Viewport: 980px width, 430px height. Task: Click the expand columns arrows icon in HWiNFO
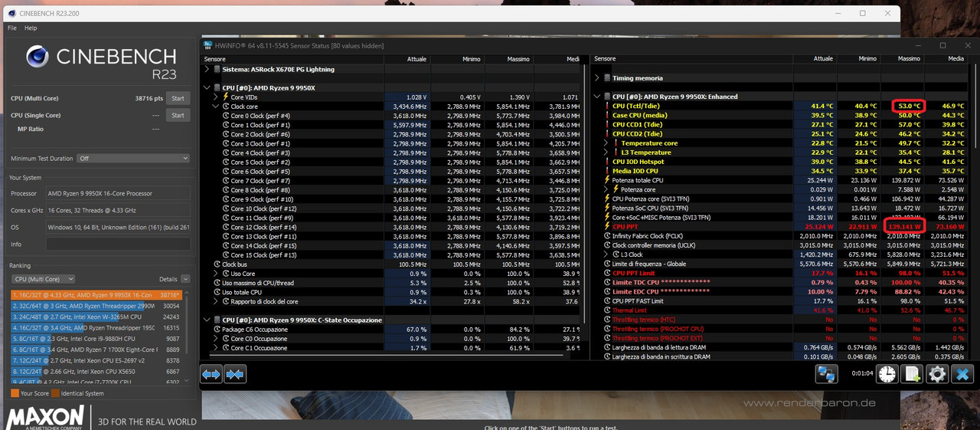(211, 374)
